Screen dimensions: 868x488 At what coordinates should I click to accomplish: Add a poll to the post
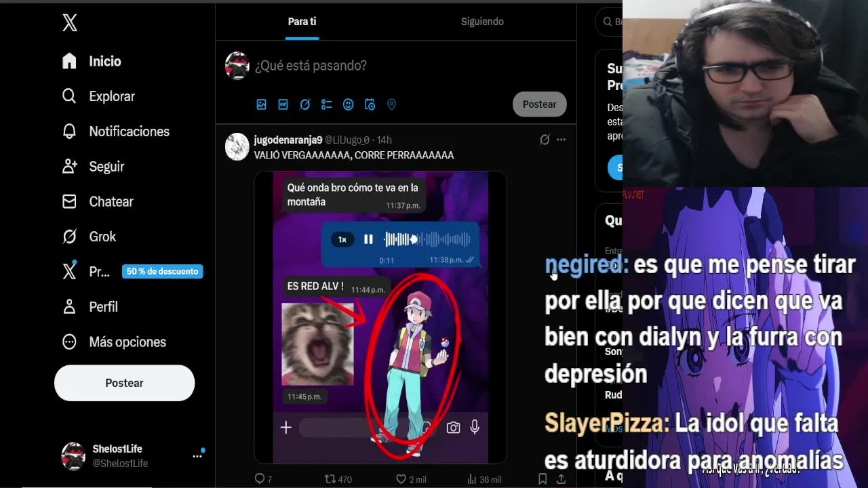coord(326,104)
